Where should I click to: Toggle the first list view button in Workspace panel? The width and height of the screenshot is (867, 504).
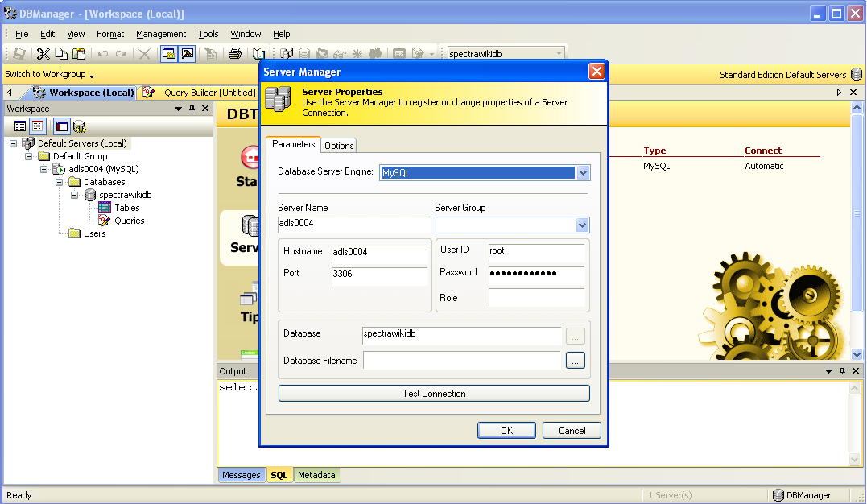click(20, 126)
